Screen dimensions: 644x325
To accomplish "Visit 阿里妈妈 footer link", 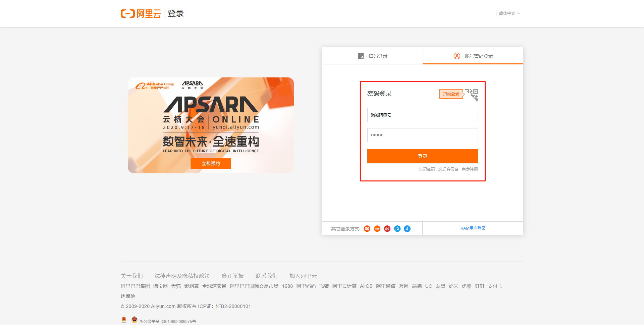I will click(306, 286).
